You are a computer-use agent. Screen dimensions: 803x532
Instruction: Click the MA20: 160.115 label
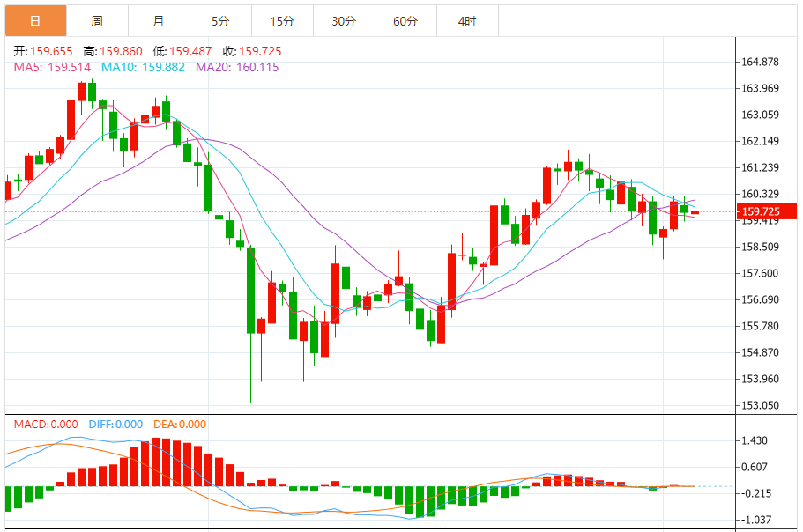point(237,67)
